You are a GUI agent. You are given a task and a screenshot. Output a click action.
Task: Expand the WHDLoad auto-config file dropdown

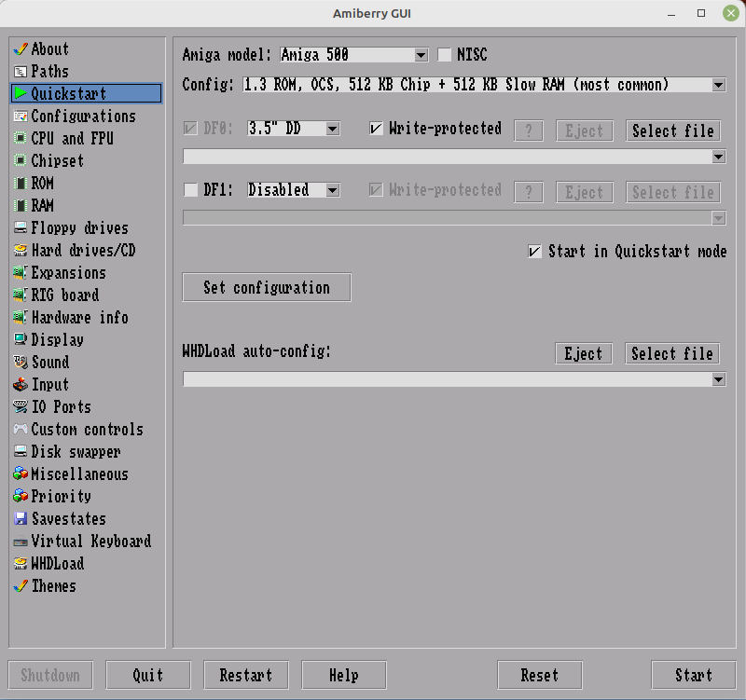coord(454,379)
